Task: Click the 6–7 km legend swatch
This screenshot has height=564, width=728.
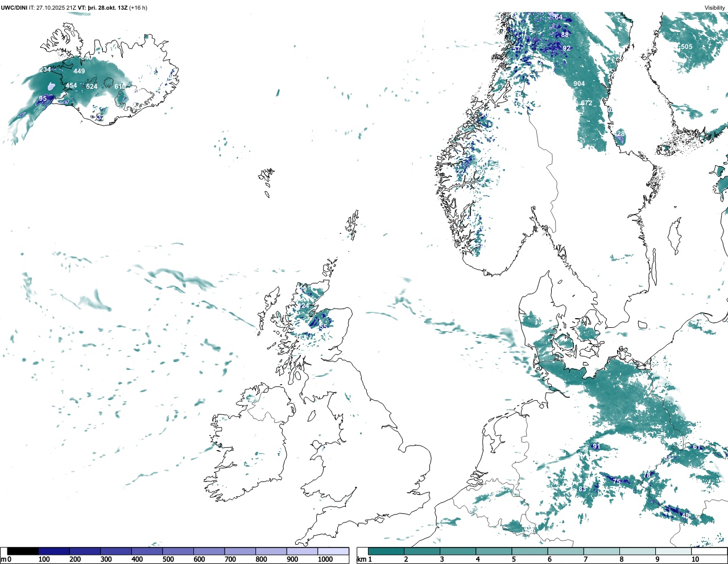Action: pos(565,551)
